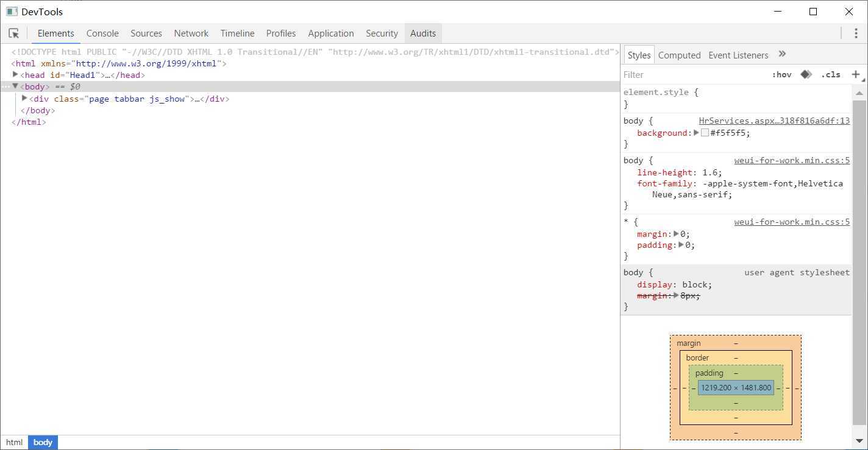This screenshot has height=450, width=868.
Task: Switch to the Elements tab
Action: click(56, 33)
